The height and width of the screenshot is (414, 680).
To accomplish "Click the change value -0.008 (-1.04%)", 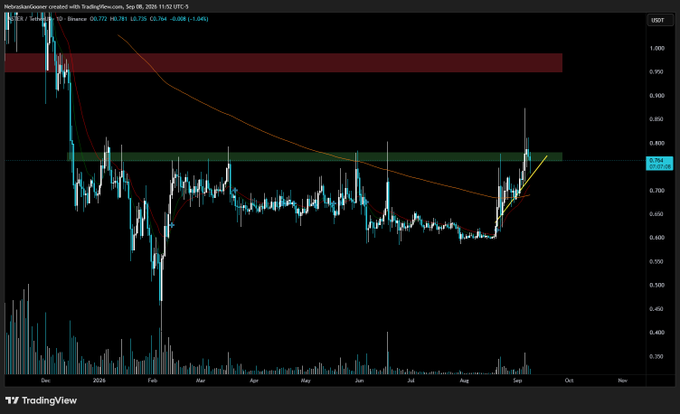I will [x=189, y=19].
